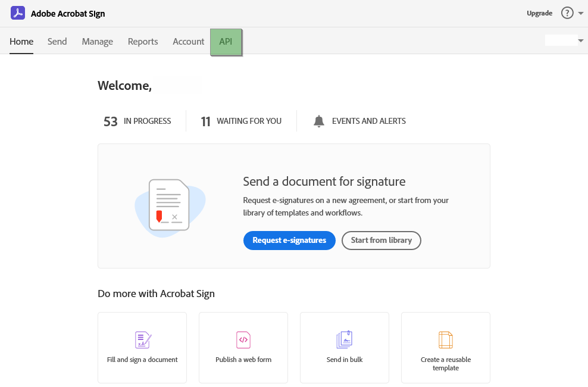Click the Send in bulk icon
This screenshot has width=588, height=387.
pos(344,340)
